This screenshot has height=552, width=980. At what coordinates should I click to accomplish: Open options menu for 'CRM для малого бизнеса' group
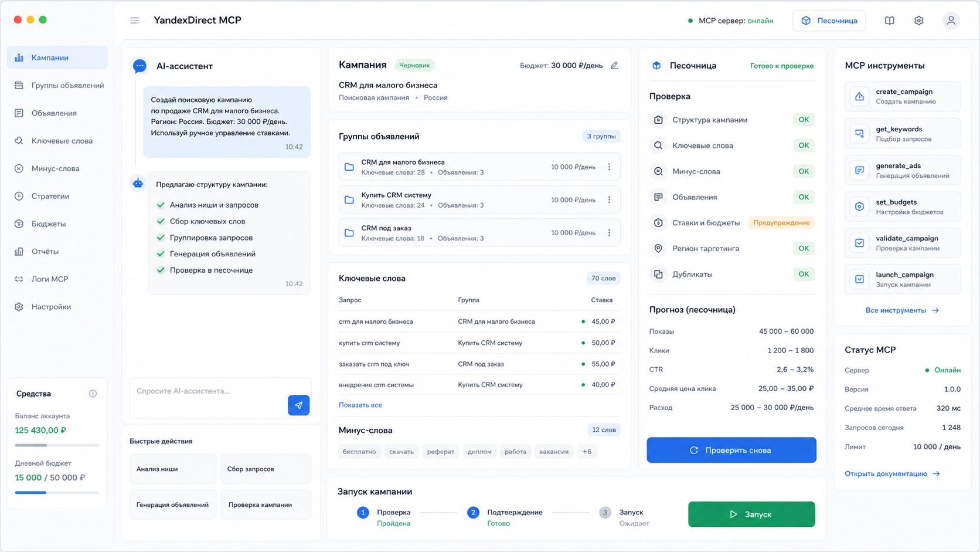click(x=609, y=167)
